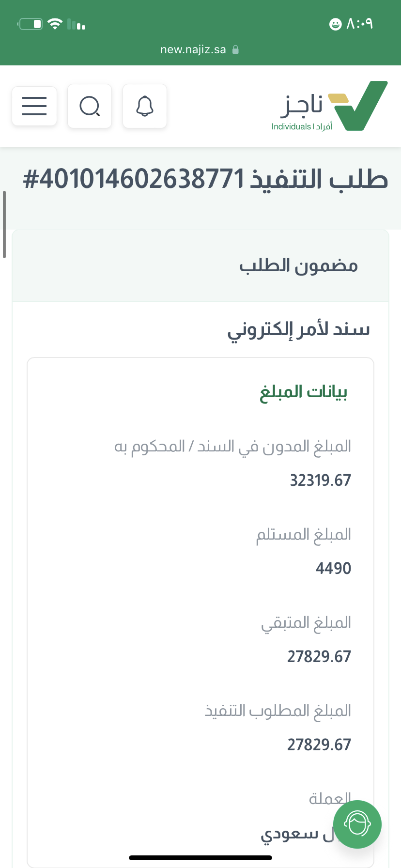Screen dimensions: 401x868
Task: Tap the battery indicator icon
Action: tap(31, 24)
